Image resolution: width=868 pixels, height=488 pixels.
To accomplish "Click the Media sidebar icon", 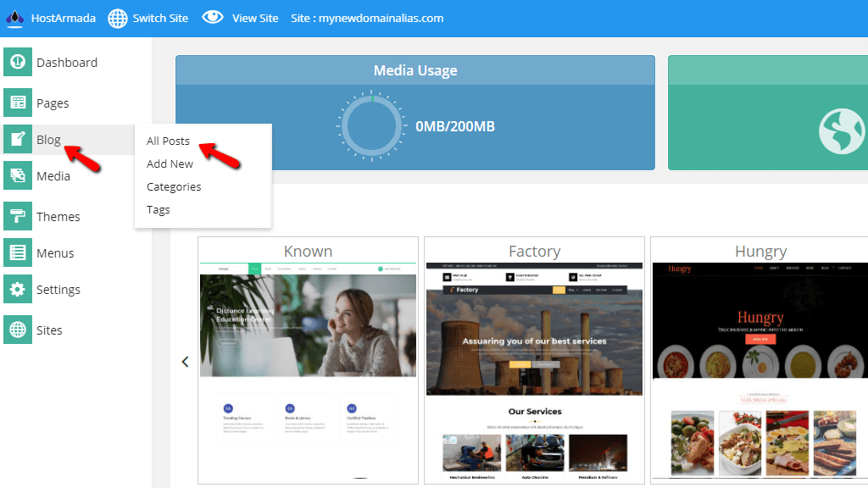I will pos(18,175).
